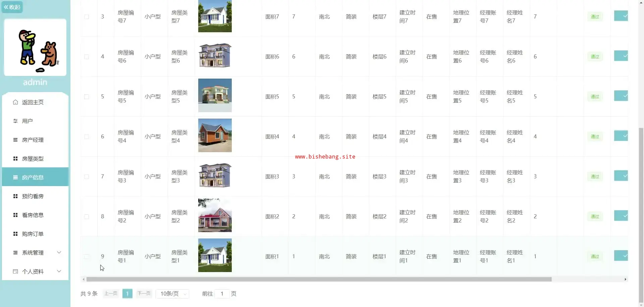This screenshot has height=307, width=644.
Task: Open the house photo in the 房屋编号7 row
Action: coord(215,16)
